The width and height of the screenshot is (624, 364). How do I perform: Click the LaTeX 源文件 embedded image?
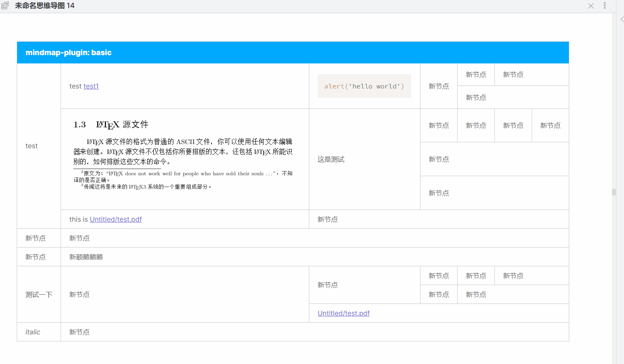tap(183, 154)
